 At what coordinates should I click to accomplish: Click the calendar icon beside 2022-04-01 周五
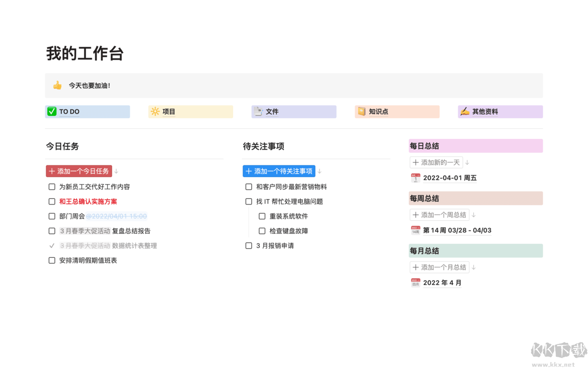click(x=416, y=178)
